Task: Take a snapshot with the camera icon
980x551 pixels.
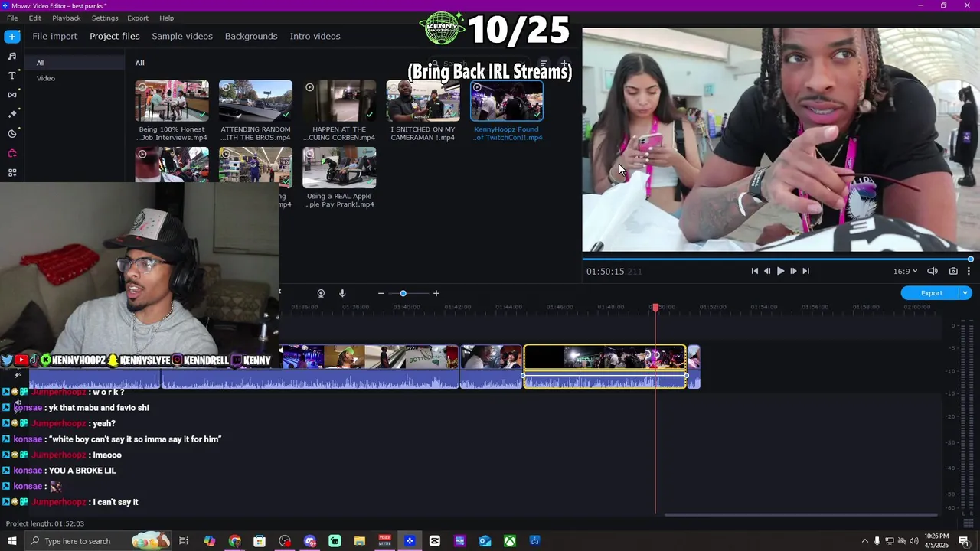Action: (x=953, y=271)
